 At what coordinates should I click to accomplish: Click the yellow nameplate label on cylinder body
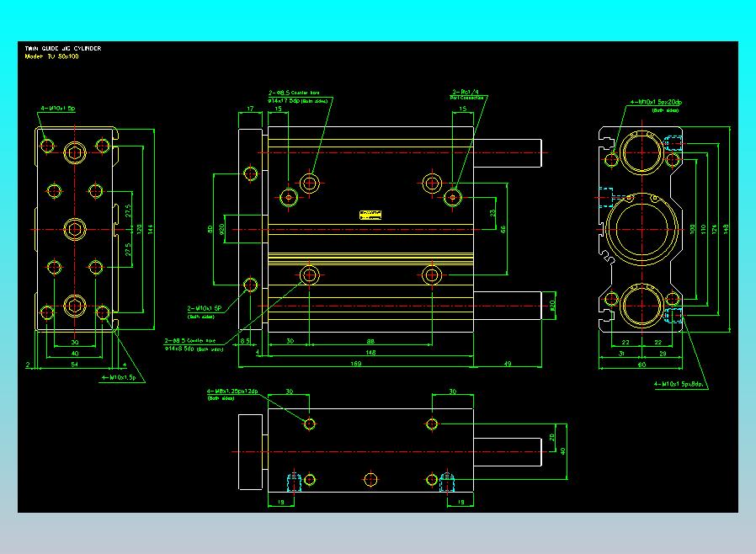click(370, 215)
